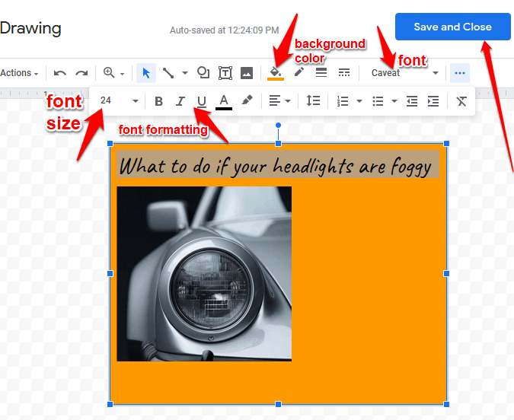The height and width of the screenshot is (420, 514).
Task: Select the car headlight image
Action: [x=204, y=274]
